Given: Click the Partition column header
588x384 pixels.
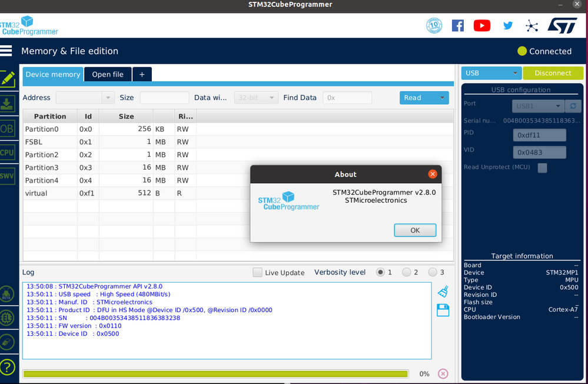Looking at the screenshot, I should 50,117.
